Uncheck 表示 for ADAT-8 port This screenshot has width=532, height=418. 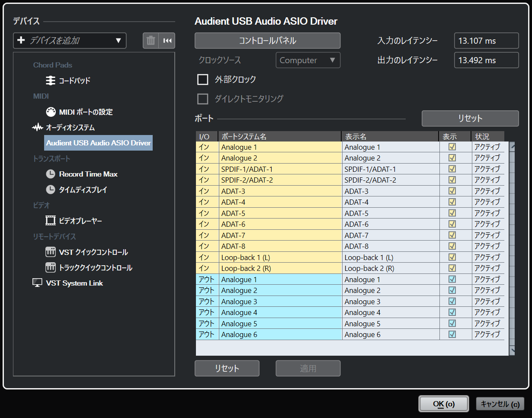[452, 246]
